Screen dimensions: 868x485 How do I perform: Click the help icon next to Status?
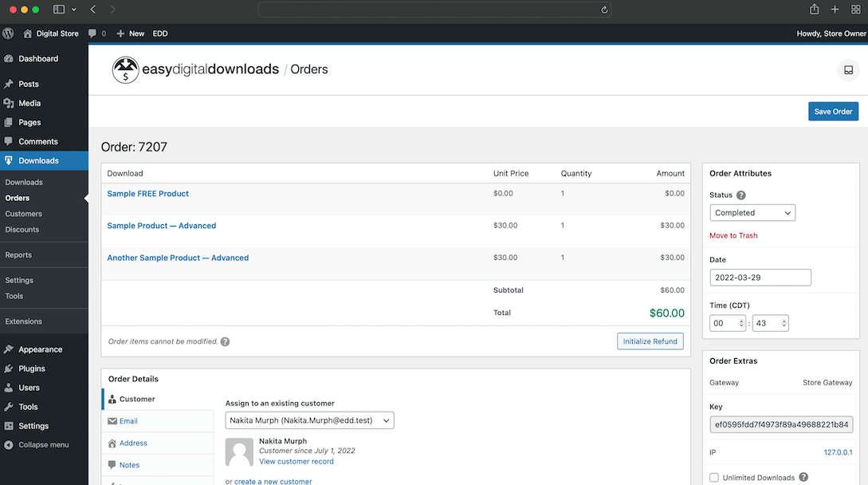click(x=740, y=195)
